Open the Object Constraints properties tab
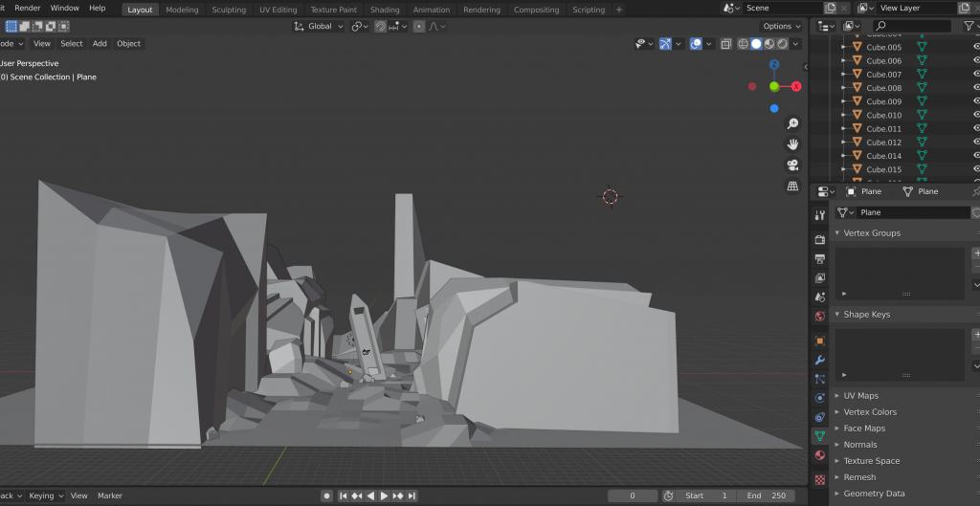Viewport: 980px width, 506px height. pyautogui.click(x=820, y=417)
